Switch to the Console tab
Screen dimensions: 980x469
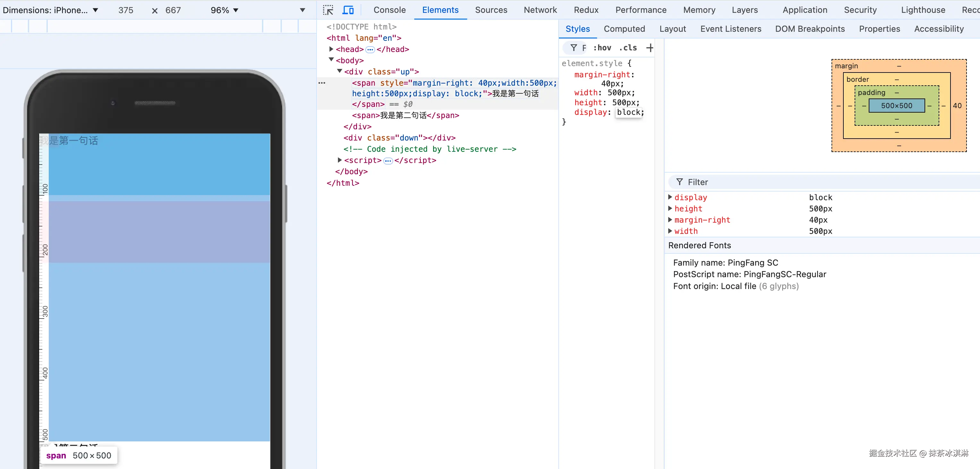(389, 10)
